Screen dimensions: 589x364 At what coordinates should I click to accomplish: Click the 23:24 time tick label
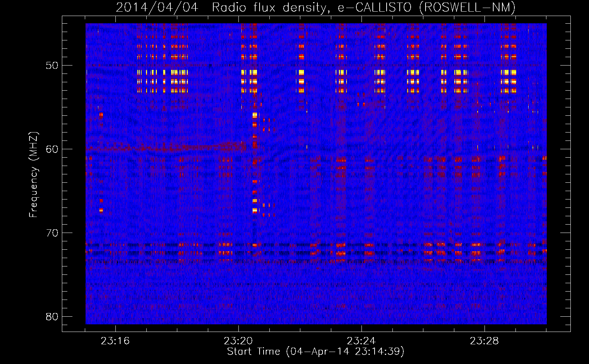point(361,341)
